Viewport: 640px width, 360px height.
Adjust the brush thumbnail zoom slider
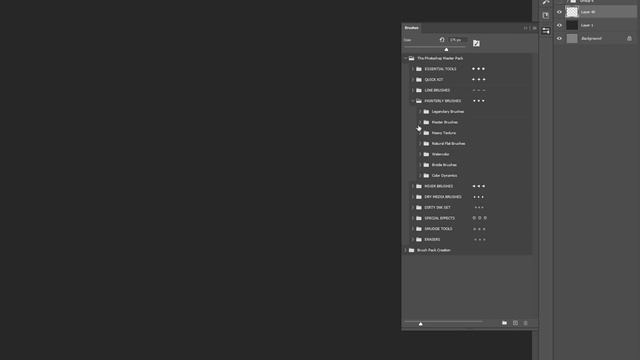coord(421,323)
